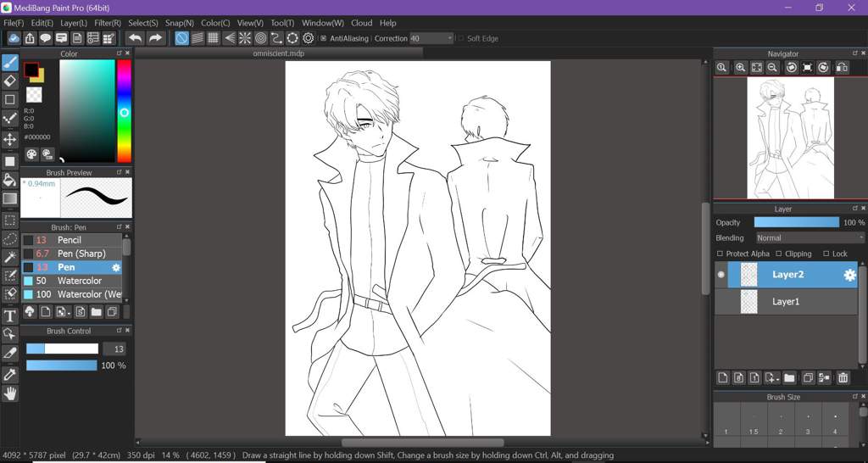Select Layer1 in the layer list

786,302
